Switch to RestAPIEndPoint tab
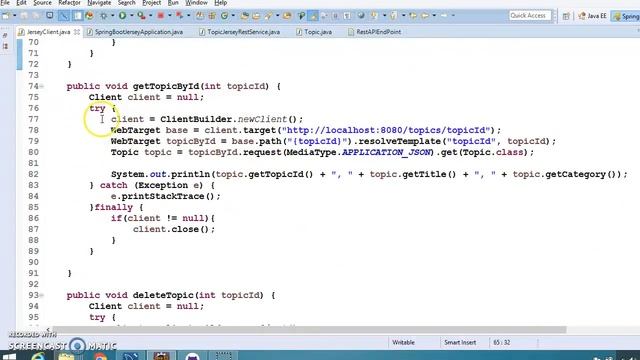Viewport: 640px width, 360px height. pyautogui.click(x=374, y=32)
